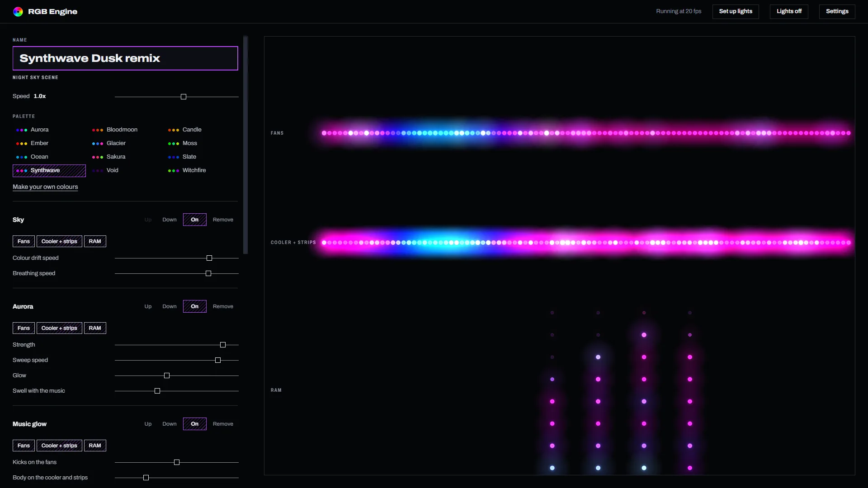The image size is (868, 488).
Task: Click the Running at 20 fps status
Action: [x=679, y=11]
